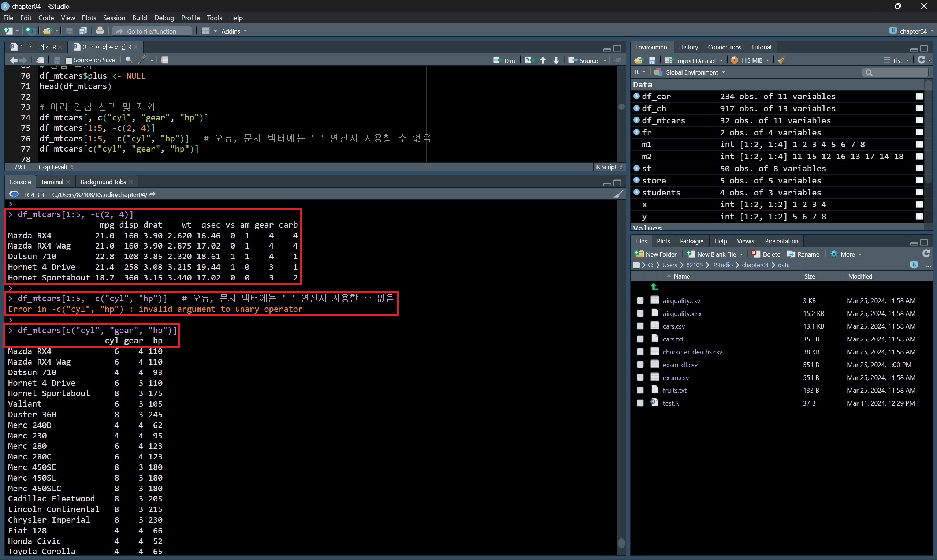This screenshot has height=560, width=937.
Task: Toggle the Source on Save checkbox
Action: click(69, 60)
